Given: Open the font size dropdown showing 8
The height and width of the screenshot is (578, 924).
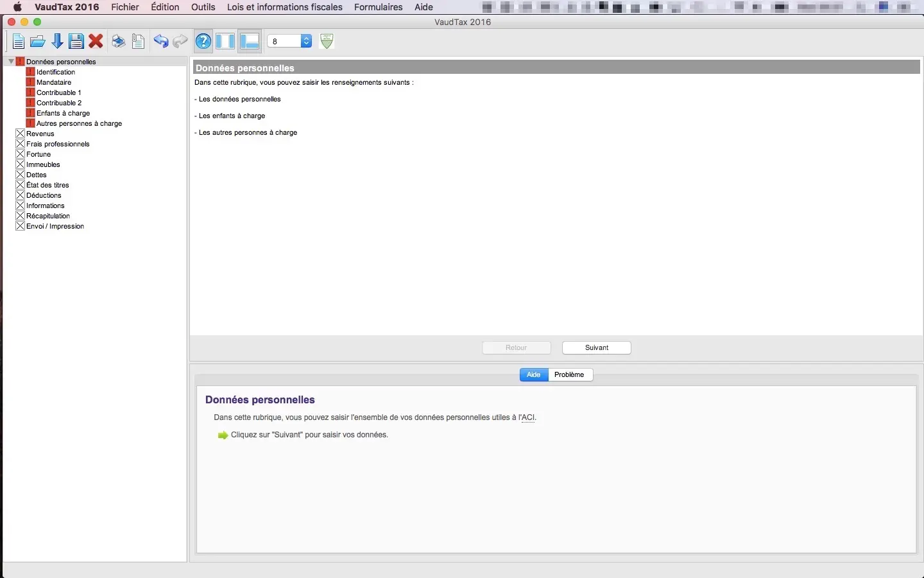Looking at the screenshot, I should click(289, 41).
